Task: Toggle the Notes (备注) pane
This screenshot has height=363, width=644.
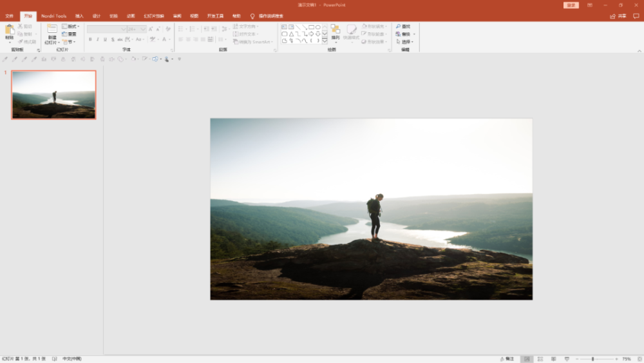Action: [x=507, y=358]
